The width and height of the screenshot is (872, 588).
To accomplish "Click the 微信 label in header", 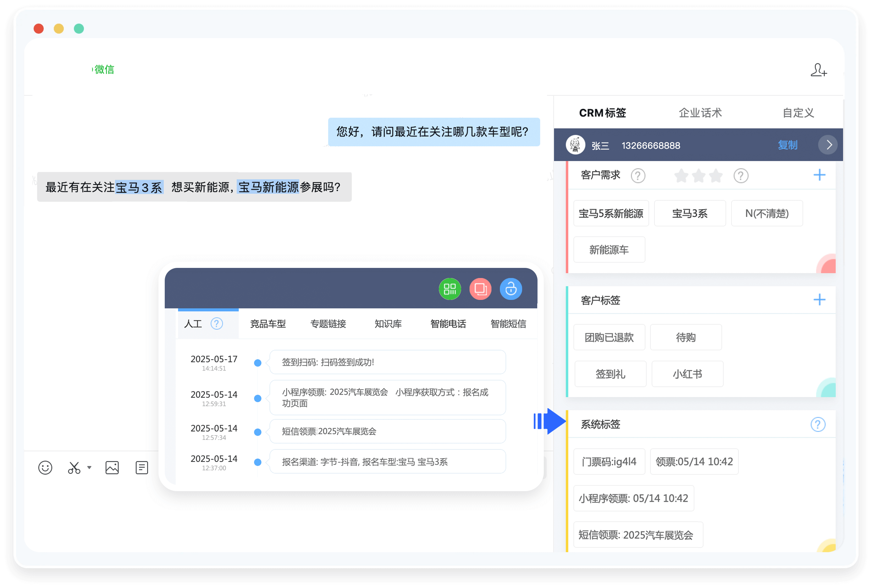I will (104, 69).
